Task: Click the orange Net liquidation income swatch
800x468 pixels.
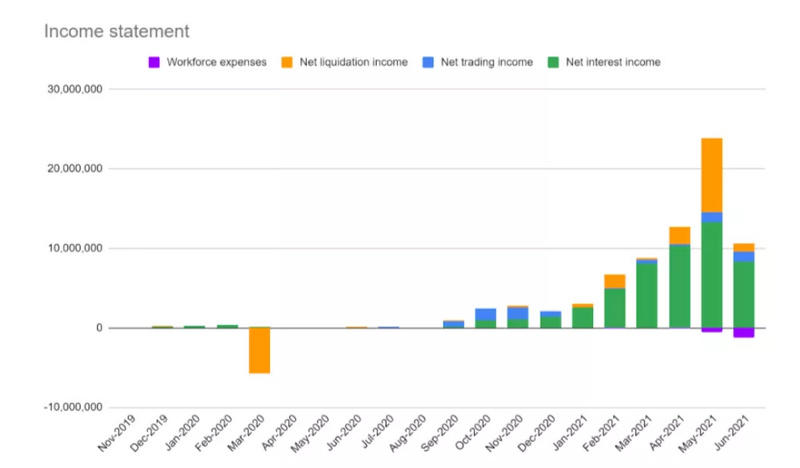Action: tap(287, 62)
